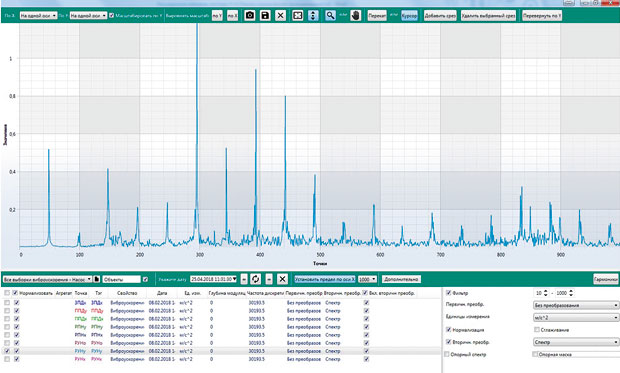
Task: Take a chart snapshot with camera icon
Action: (x=250, y=15)
